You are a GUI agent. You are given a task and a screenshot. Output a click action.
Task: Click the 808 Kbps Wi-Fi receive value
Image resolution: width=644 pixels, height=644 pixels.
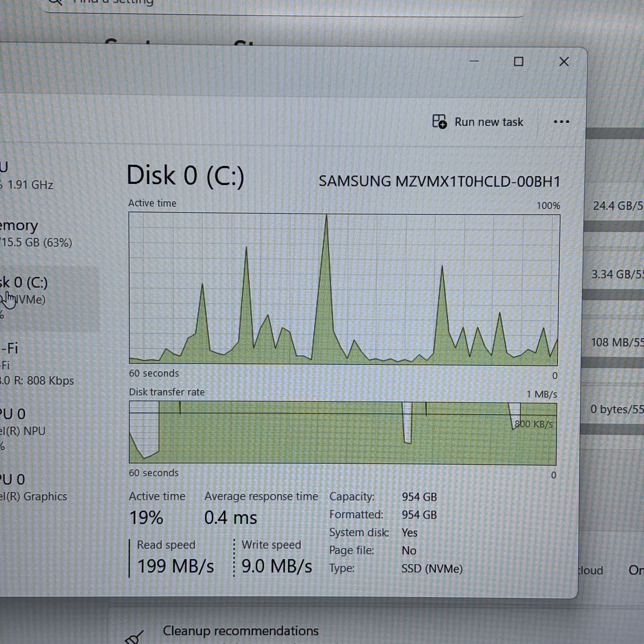coord(50,380)
